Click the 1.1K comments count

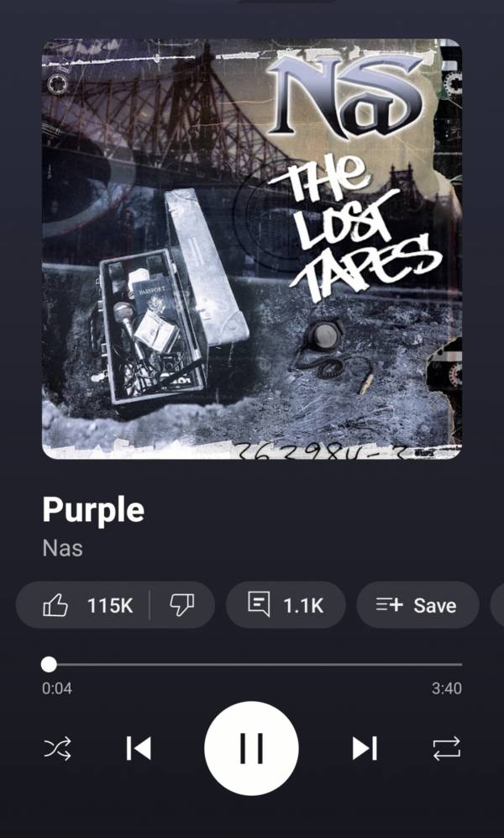[x=303, y=605]
